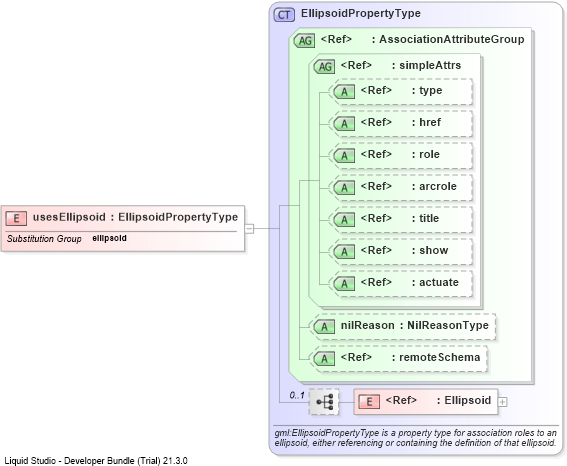Collapse the usesEllipsoid element node
Image resolution: width=567 pixels, height=466 pixels.
(x=249, y=228)
